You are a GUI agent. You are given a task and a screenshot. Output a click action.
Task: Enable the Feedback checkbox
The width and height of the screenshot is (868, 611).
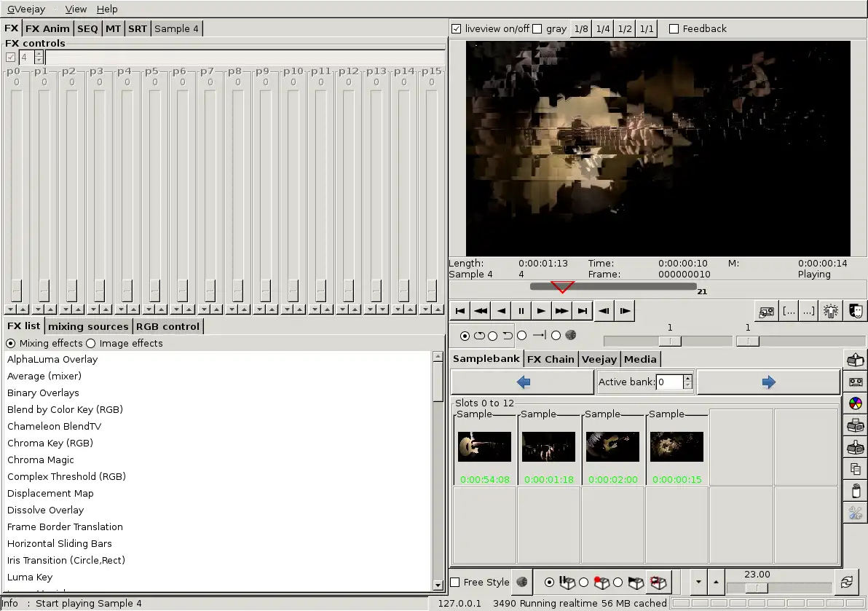click(x=674, y=29)
